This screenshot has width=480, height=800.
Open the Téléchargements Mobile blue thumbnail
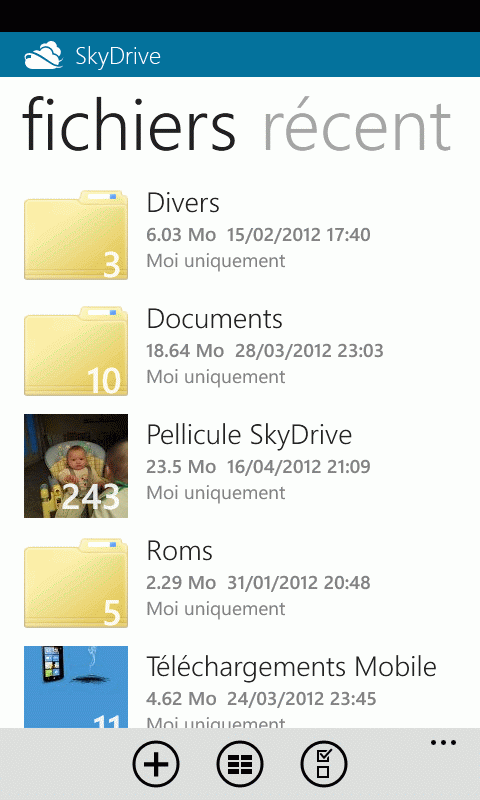[x=76, y=687]
